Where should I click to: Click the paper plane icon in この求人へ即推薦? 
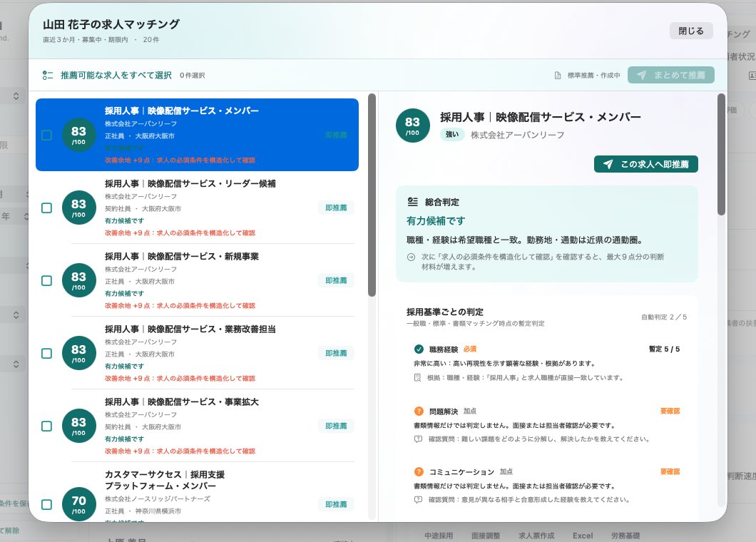point(608,165)
